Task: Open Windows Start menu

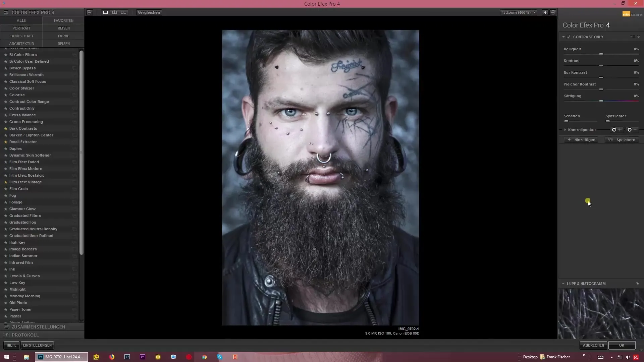Action: tap(6, 357)
